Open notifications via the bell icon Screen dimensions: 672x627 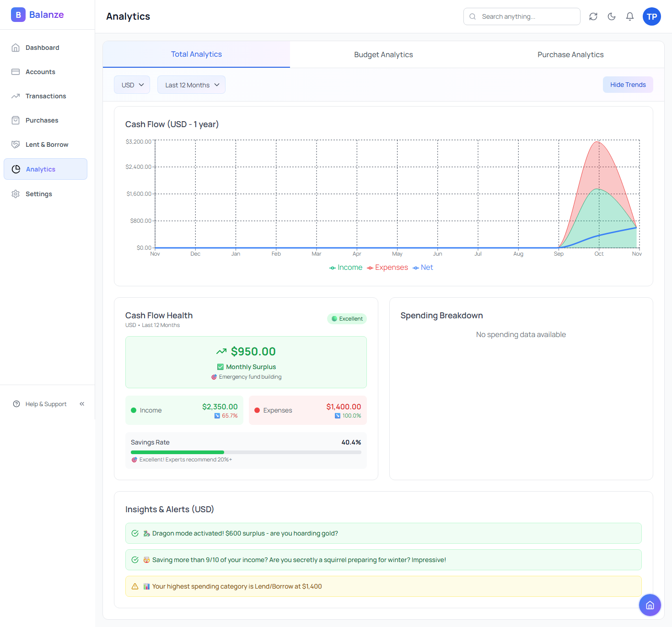(x=630, y=16)
